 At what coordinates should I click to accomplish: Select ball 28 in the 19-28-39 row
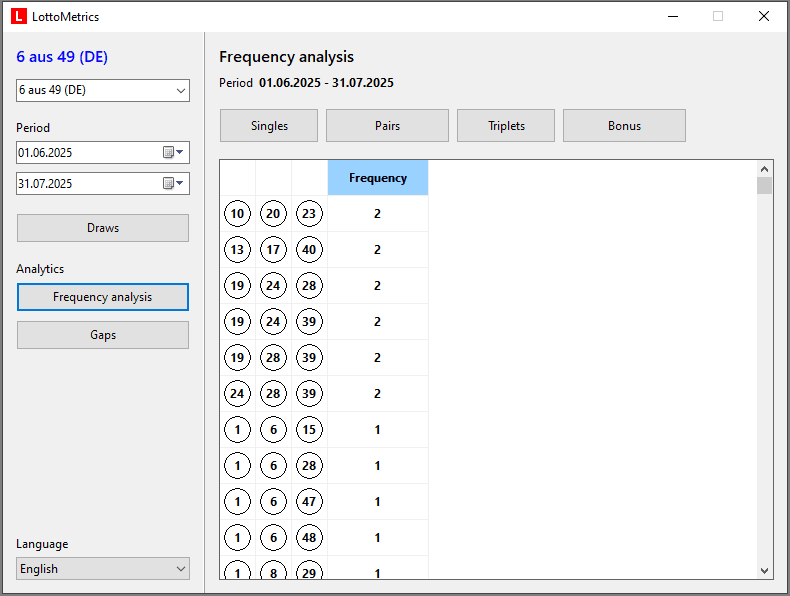coord(273,358)
